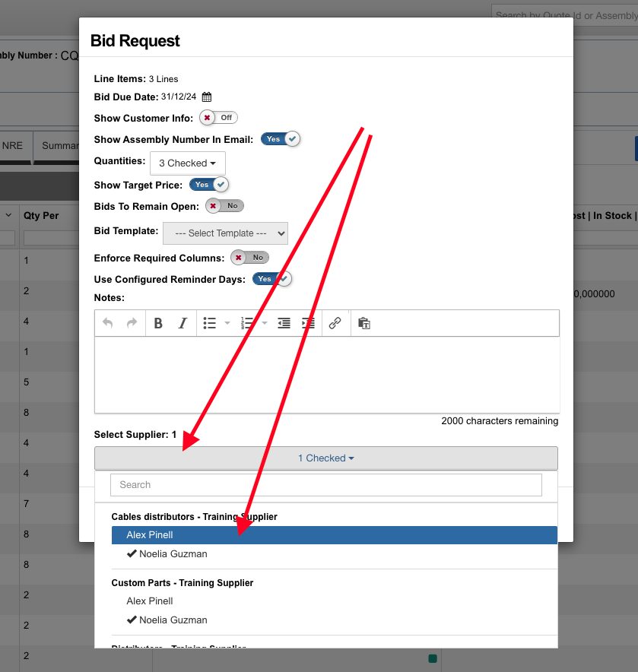Viewport: 638px width, 672px height.
Task: Toggle Show Customer Info switch
Action: (218, 117)
